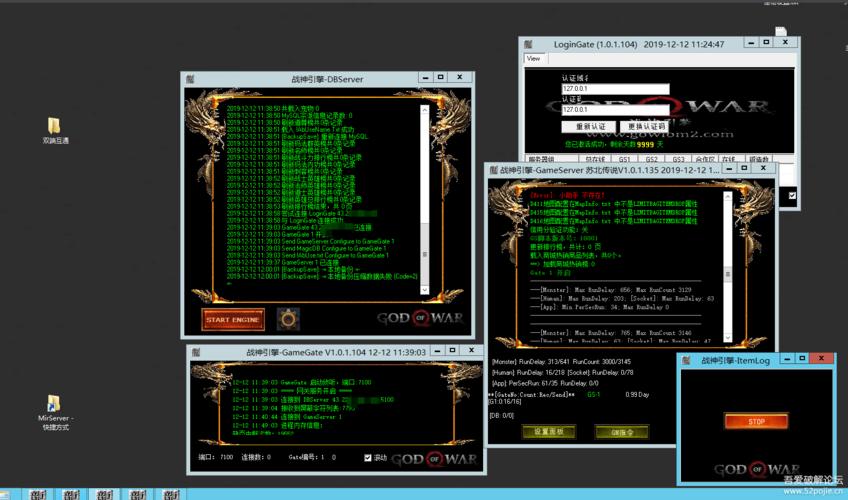Minimize the GameGate window
Image resolution: width=848 pixels, height=500 pixels.
(x=438, y=350)
